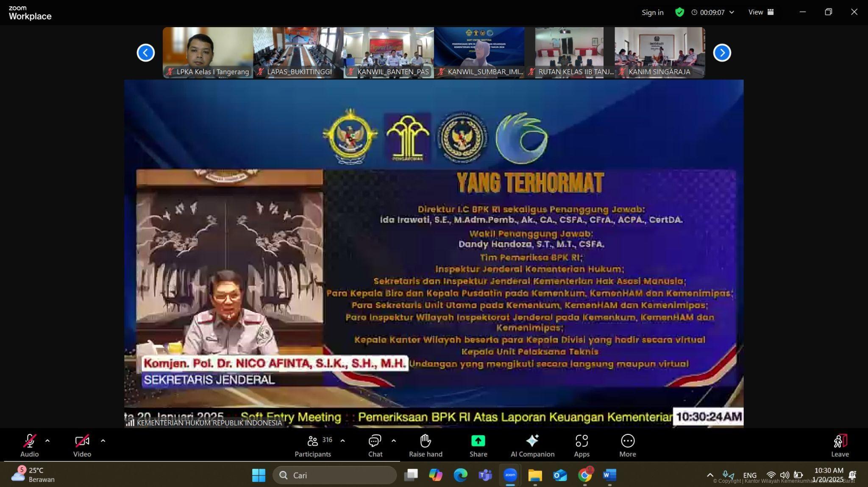Screen dimensions: 868x487
Task: Click the microphone tray icon
Action: tap(729, 475)
